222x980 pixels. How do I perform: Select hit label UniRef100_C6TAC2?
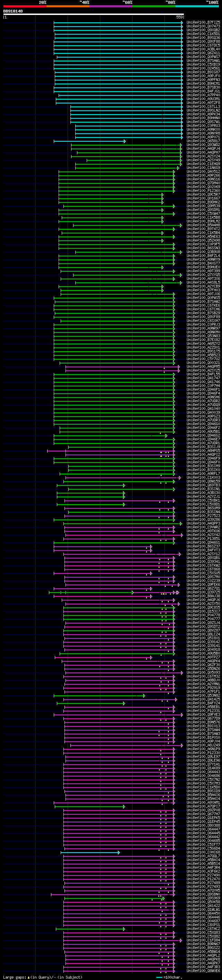(203, 928)
